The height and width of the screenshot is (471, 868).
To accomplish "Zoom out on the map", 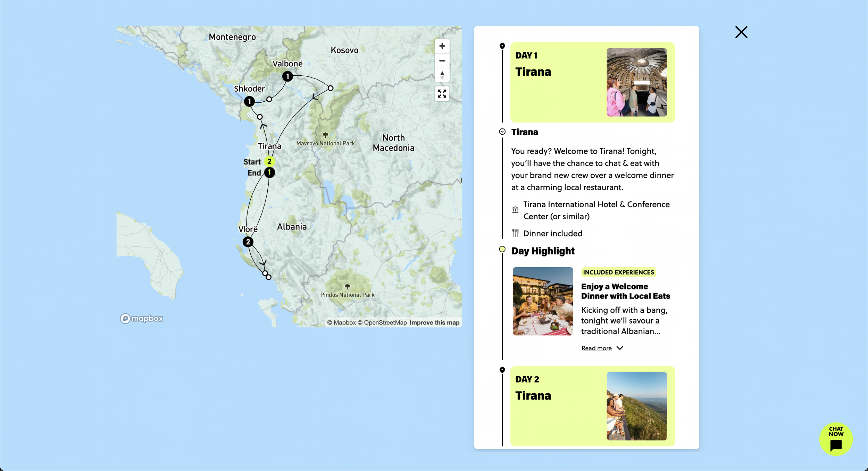I will pos(442,61).
